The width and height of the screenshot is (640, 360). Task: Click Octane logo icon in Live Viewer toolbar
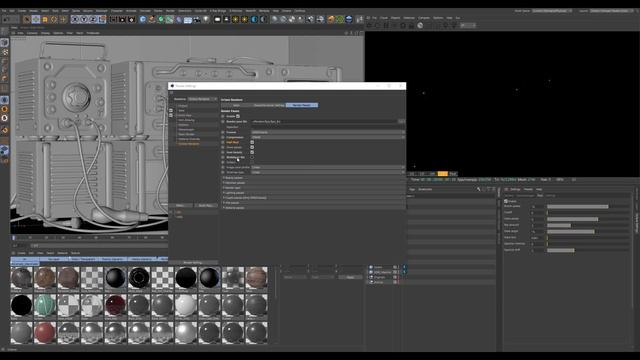(x=369, y=25)
